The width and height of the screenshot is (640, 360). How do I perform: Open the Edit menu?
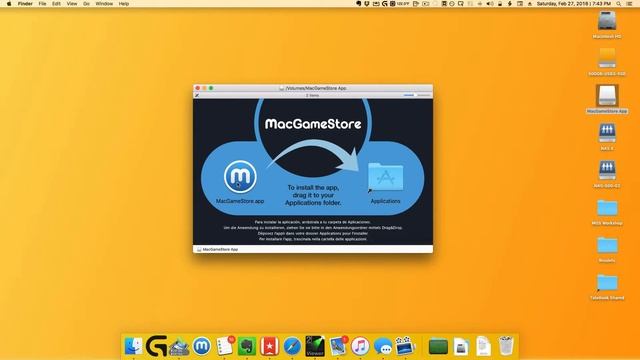pyautogui.click(x=56, y=4)
